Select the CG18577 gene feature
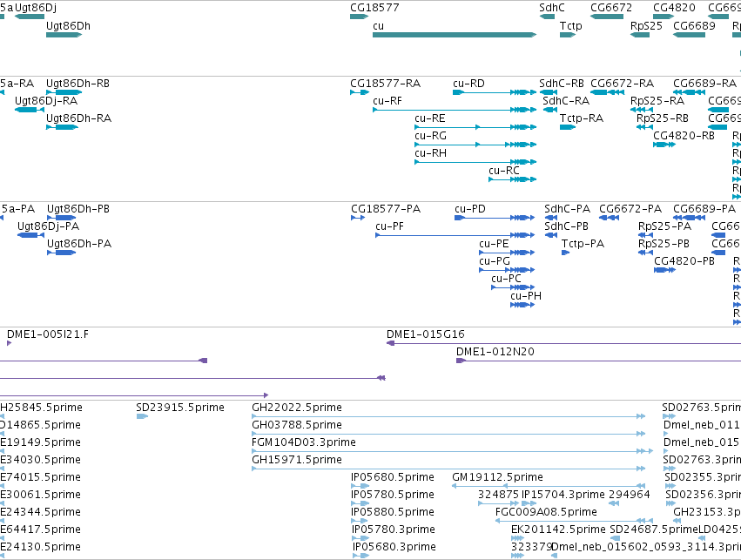The image size is (741, 560). (x=359, y=17)
